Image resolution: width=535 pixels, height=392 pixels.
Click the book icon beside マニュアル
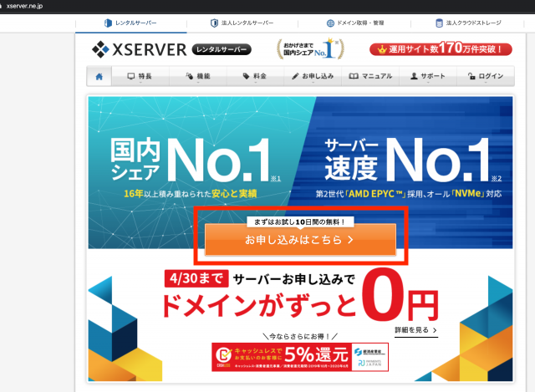[354, 76]
